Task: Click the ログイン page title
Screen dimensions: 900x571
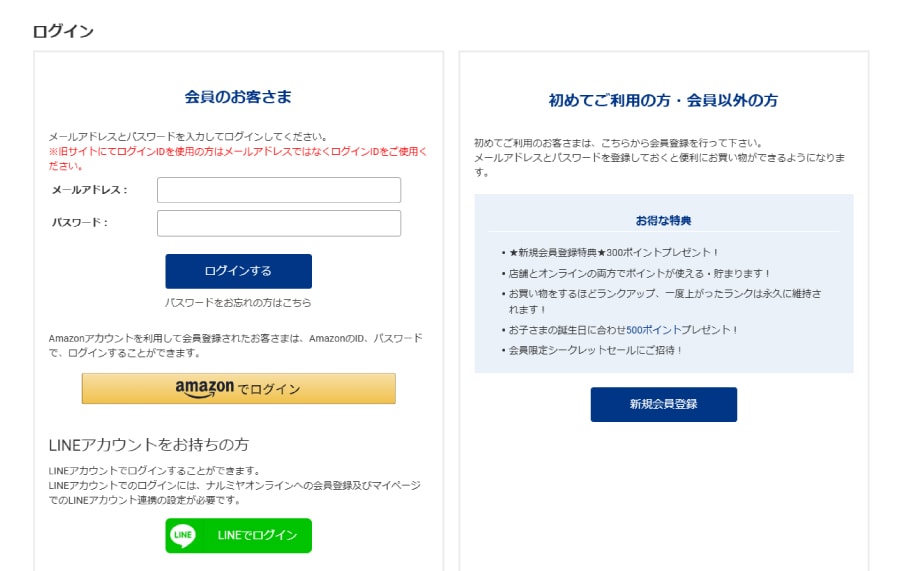Action: [x=63, y=31]
